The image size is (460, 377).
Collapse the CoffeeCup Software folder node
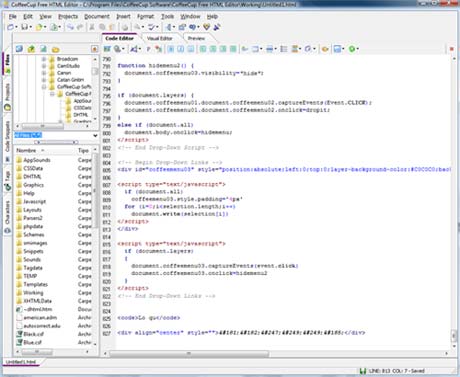44,87
